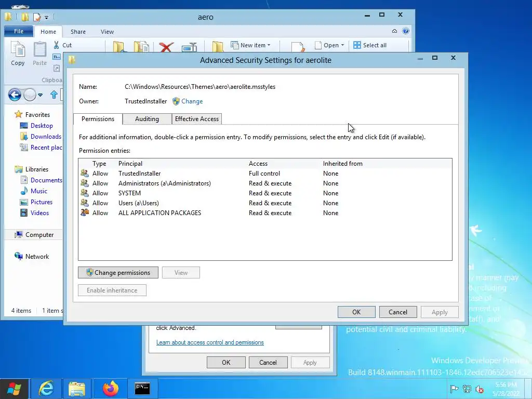Open Quick Access Toolbar customize arrow
The height and width of the screenshot is (399, 532).
pyautogui.click(x=46, y=17)
